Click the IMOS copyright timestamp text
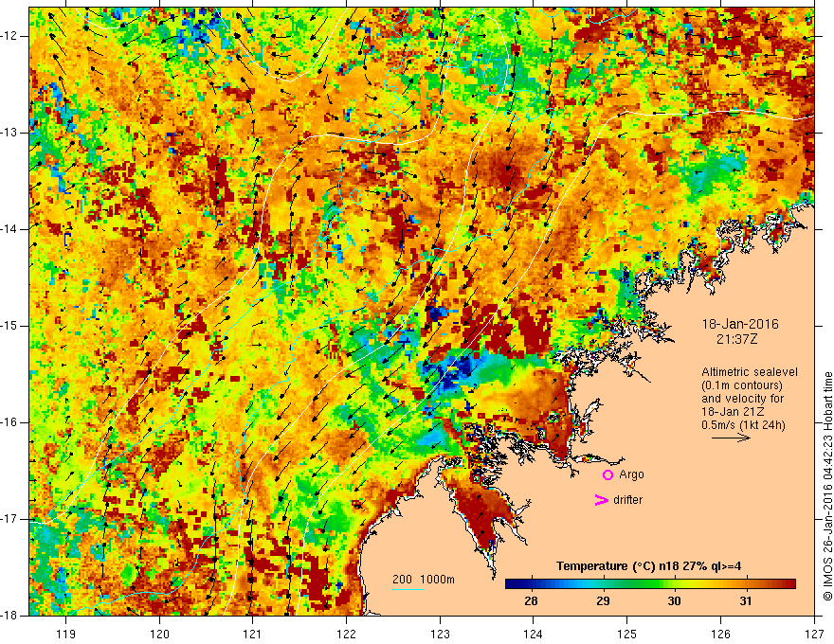This screenshot has width=834, height=644. click(827, 486)
